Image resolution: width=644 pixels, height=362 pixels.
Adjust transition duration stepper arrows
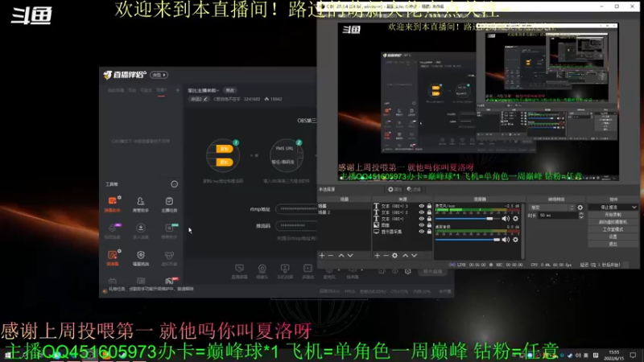[580, 216]
